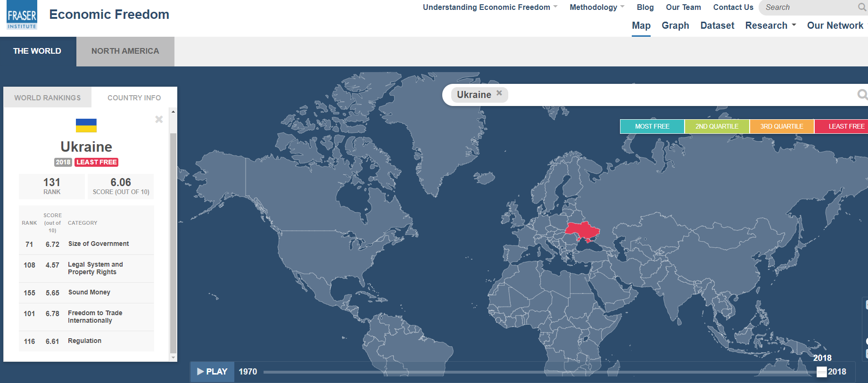Open the Dataset page
This screenshot has height=383, width=868.
tap(717, 25)
